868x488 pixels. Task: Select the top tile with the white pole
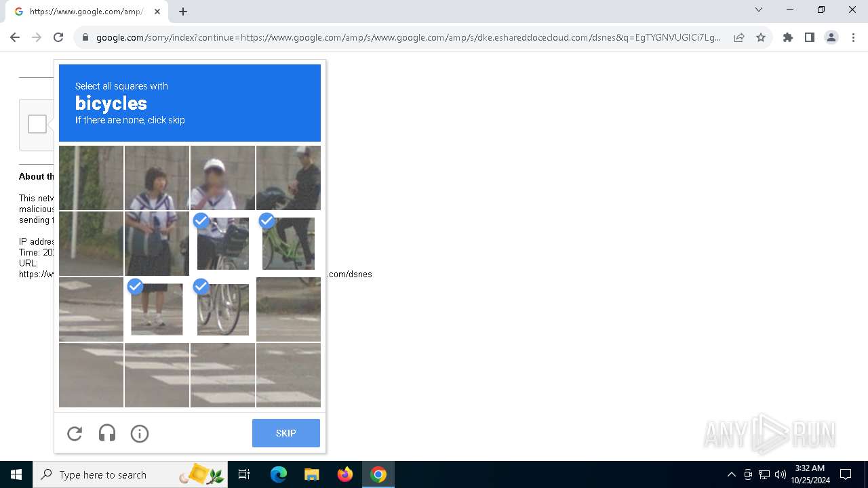(91, 178)
